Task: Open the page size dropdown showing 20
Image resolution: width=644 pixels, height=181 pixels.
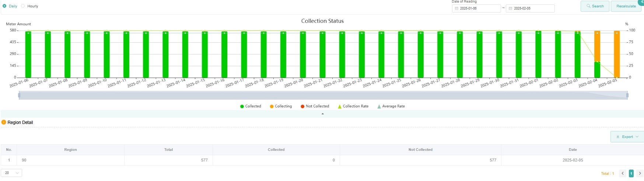Action: point(11,173)
